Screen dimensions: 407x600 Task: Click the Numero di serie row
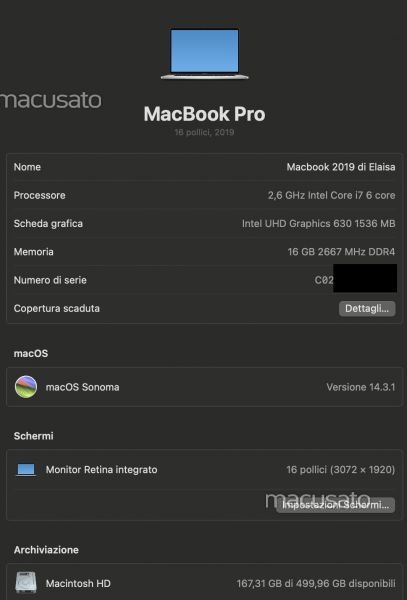tap(204, 280)
